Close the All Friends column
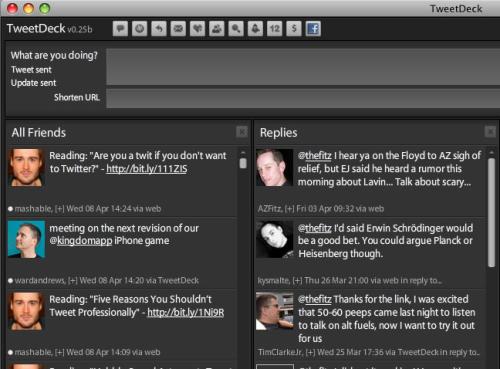500x369 pixels. (242, 132)
